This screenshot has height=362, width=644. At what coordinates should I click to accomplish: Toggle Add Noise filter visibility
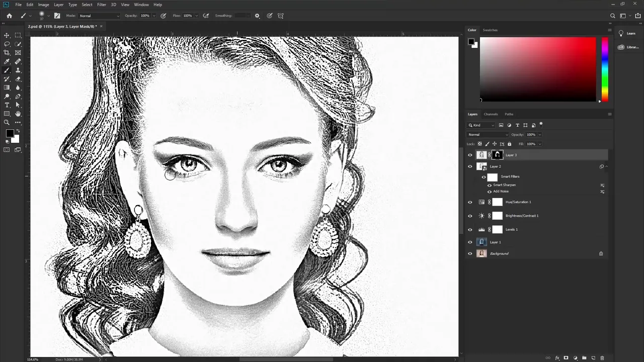[x=490, y=192]
